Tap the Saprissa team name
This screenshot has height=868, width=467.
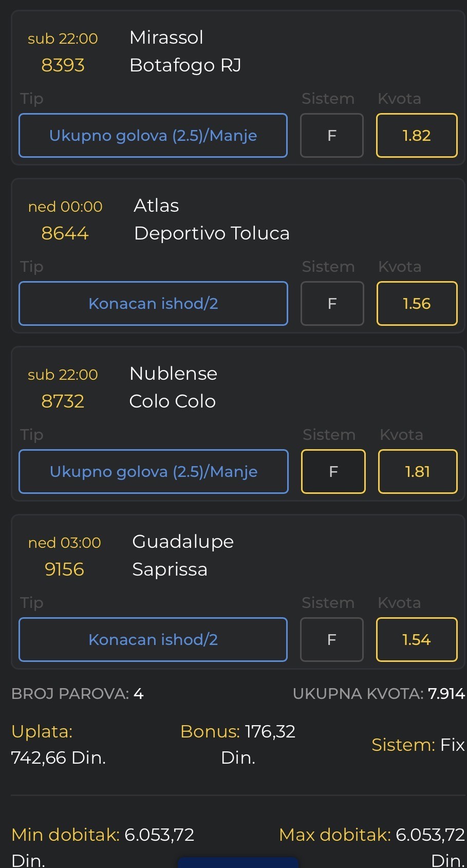point(170,569)
